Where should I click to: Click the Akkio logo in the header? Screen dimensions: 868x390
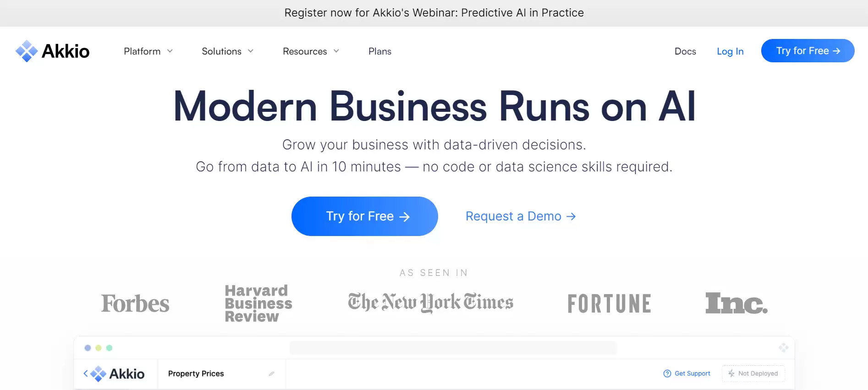53,51
